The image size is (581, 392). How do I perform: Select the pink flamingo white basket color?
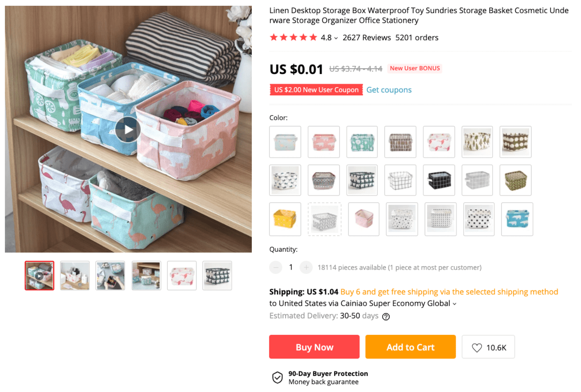pos(439,142)
